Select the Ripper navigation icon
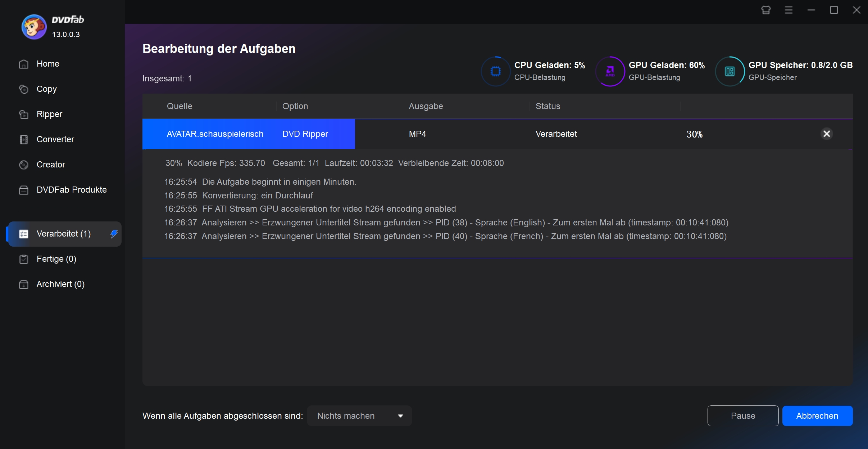 point(23,114)
